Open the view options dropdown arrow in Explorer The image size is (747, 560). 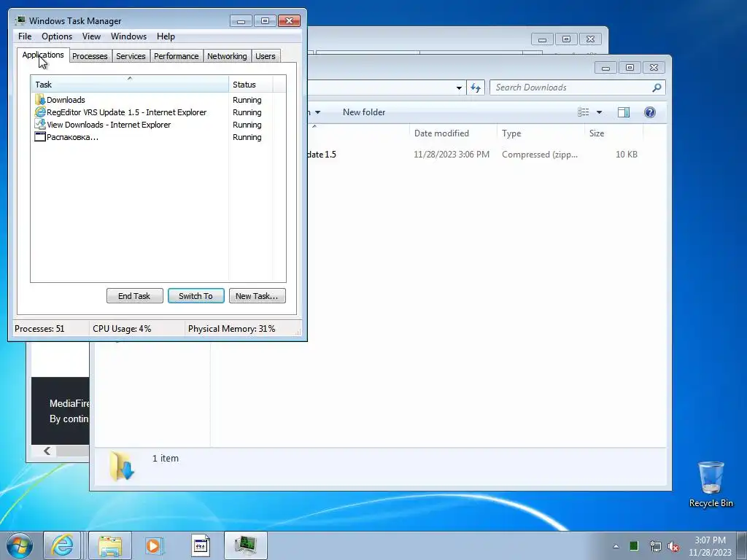pyautogui.click(x=600, y=112)
